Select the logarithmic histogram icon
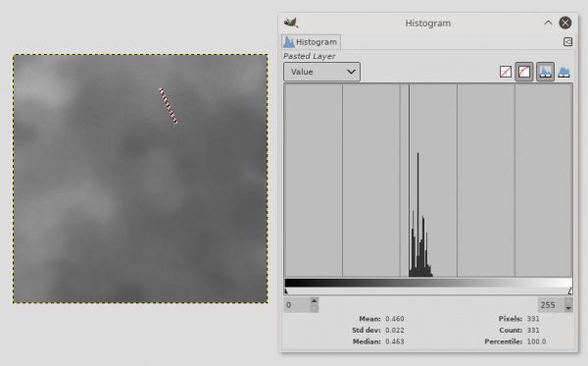 524,72
